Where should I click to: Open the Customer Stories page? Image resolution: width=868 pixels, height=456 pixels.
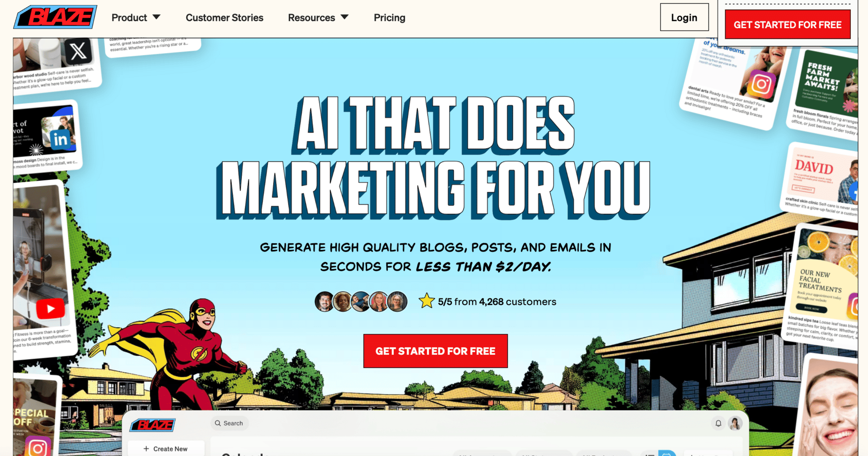(224, 18)
